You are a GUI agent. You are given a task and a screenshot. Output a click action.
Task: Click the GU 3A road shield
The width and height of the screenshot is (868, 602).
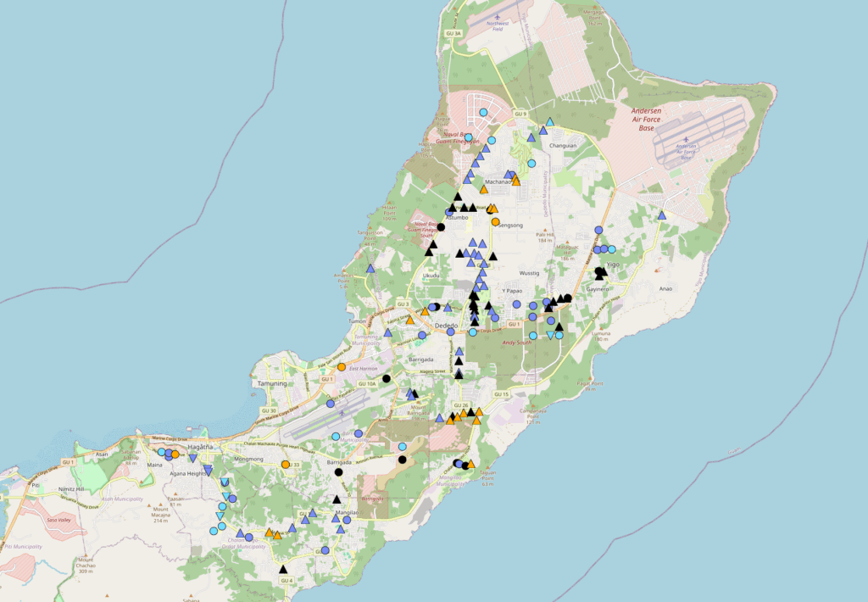tap(454, 33)
